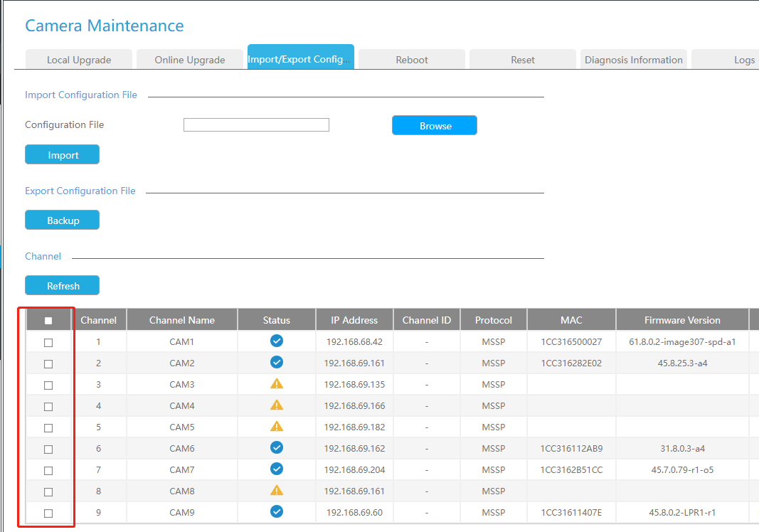Click the CAM8 warning status icon
Screen dimensions: 759x532
click(x=277, y=490)
